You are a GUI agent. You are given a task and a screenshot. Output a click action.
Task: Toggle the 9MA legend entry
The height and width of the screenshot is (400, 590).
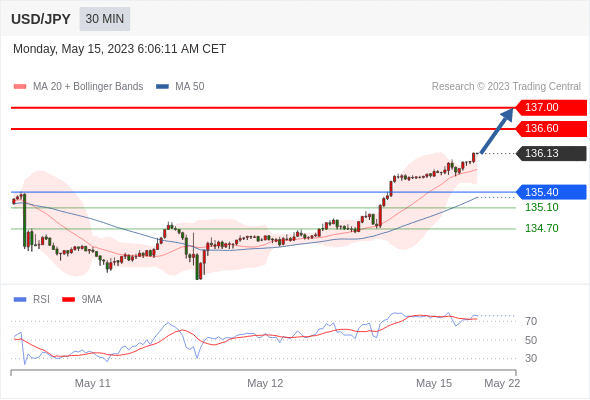click(x=82, y=300)
